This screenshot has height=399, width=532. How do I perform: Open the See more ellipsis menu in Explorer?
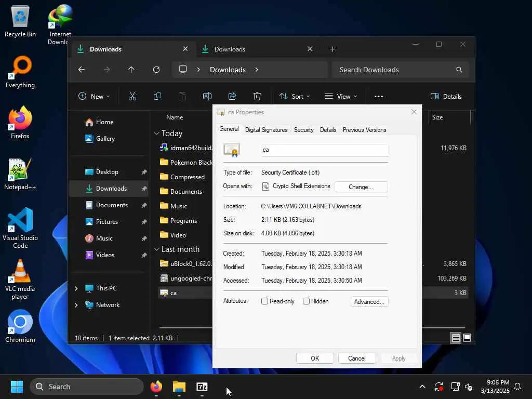(x=379, y=96)
